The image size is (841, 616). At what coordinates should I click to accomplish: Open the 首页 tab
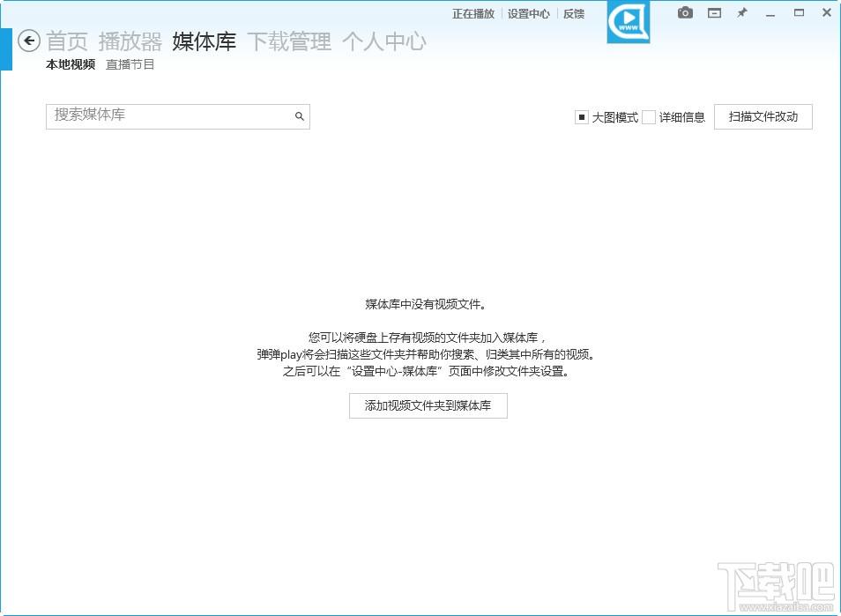click(x=67, y=41)
